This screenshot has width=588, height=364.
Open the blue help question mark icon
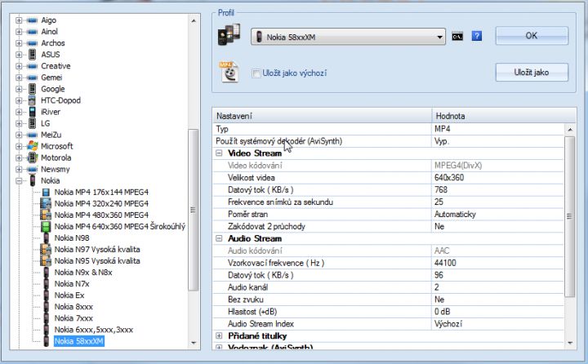coord(477,37)
